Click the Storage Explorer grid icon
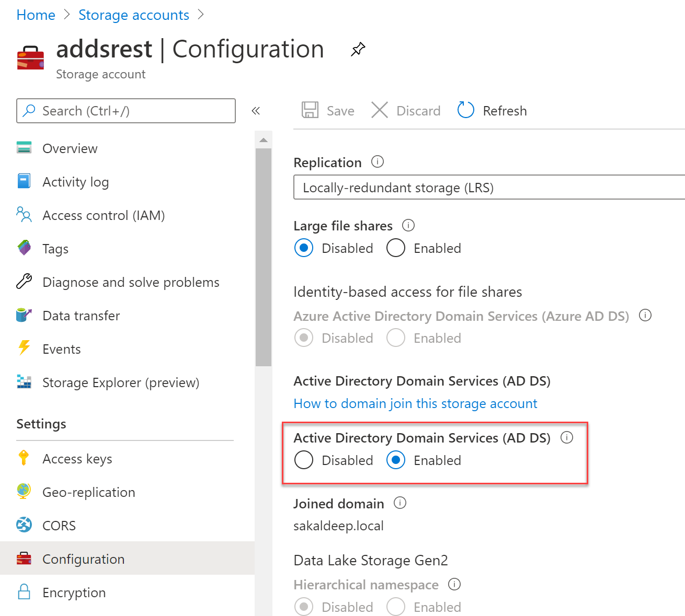The height and width of the screenshot is (616, 685). (24, 382)
